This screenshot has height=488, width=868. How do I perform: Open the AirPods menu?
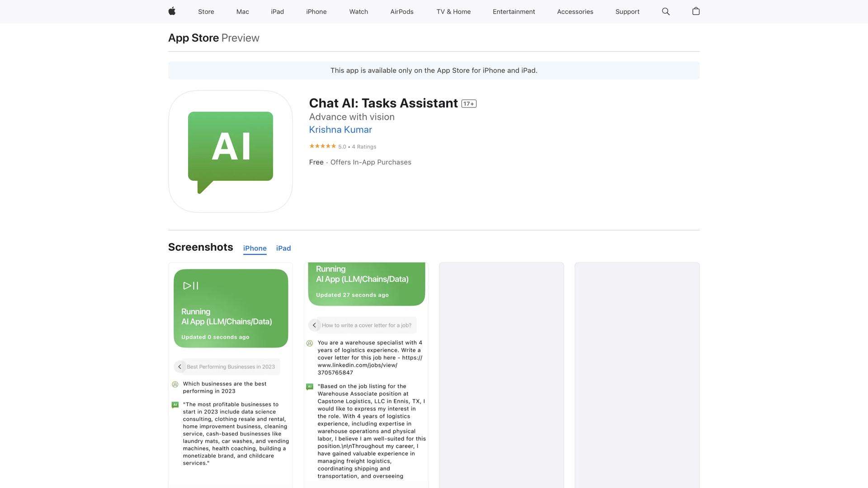(x=401, y=11)
